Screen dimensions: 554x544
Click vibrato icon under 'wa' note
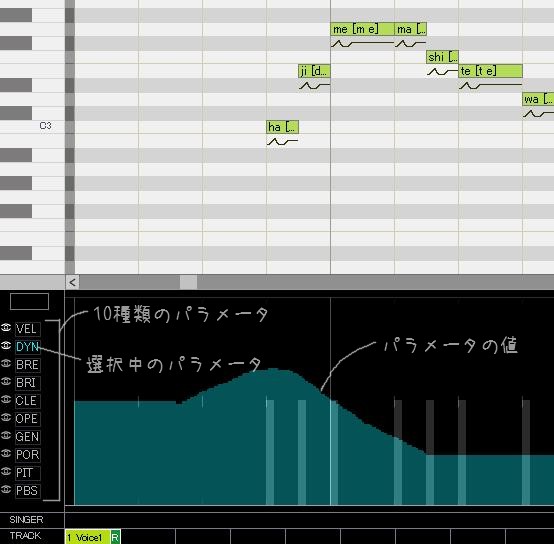tap(538, 114)
